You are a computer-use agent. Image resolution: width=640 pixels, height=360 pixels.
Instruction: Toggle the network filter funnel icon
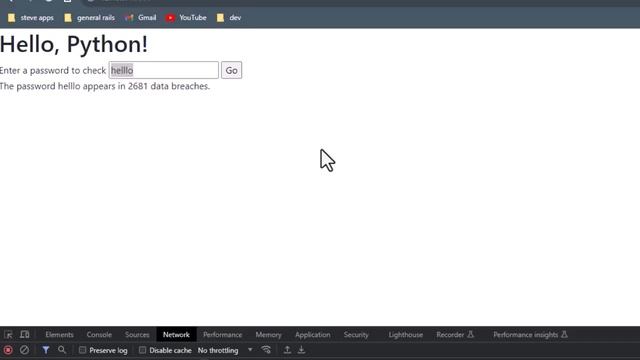(x=46, y=350)
